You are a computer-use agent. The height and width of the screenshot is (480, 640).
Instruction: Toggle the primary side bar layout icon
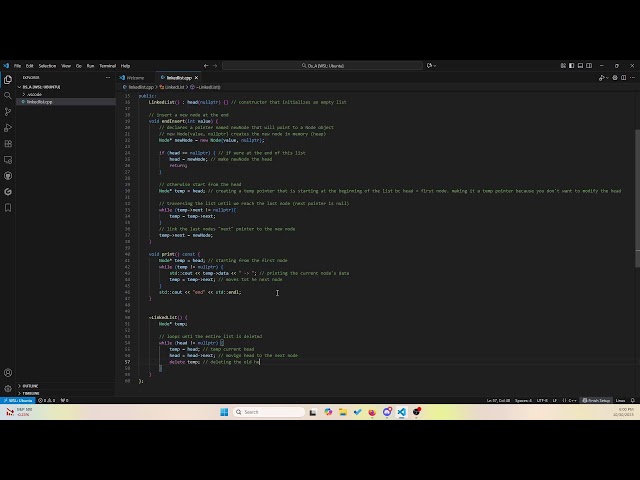click(571, 66)
